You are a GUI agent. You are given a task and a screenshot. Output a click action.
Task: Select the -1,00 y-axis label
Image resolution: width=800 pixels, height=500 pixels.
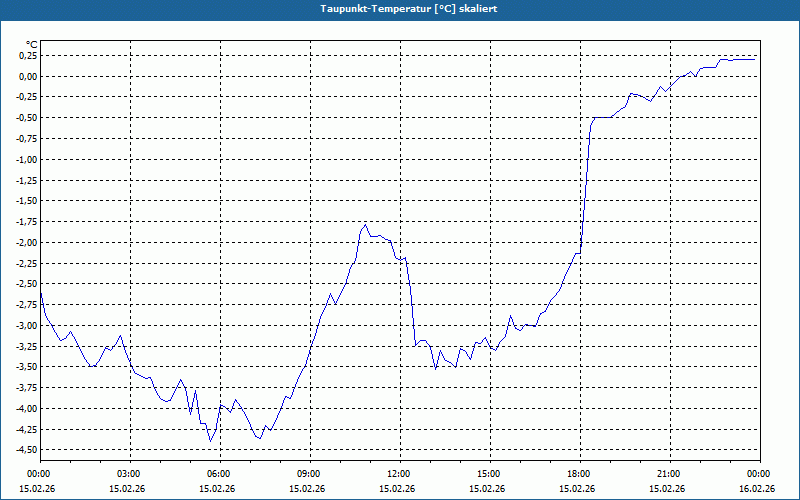(27, 160)
